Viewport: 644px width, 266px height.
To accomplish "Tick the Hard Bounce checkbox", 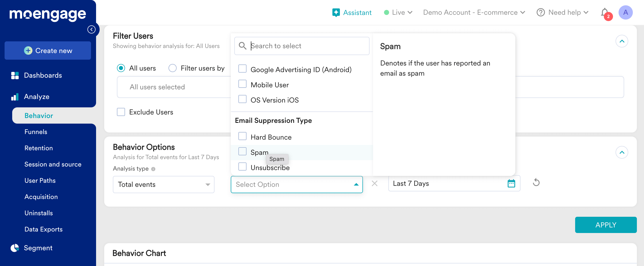I will click(x=242, y=136).
